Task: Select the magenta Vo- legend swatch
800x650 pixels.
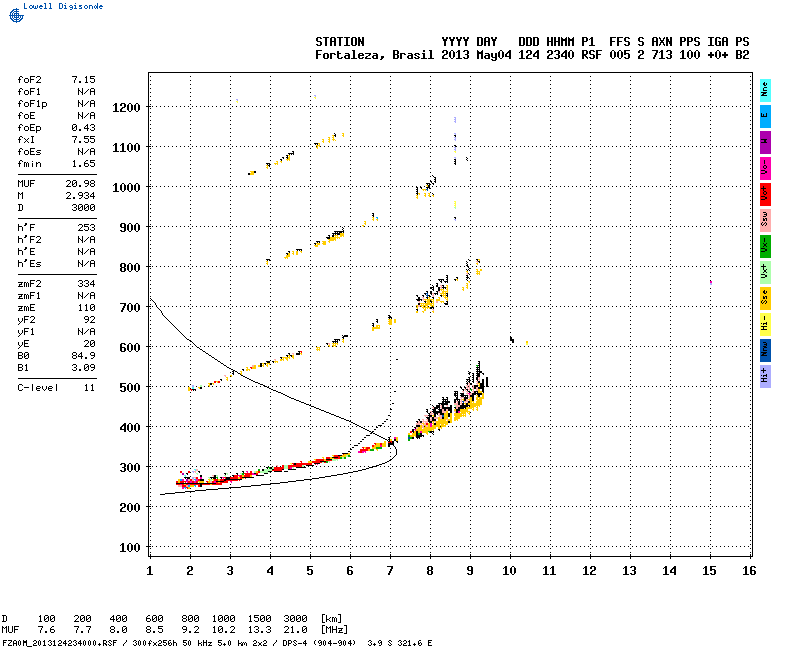Action: [765, 167]
